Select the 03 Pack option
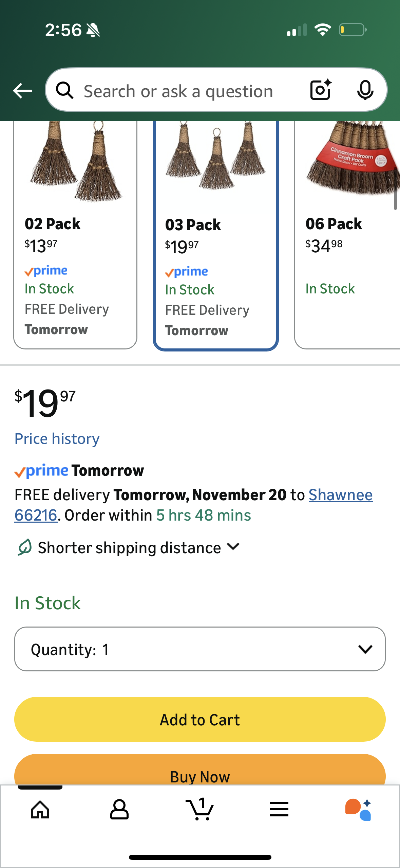400x868 pixels. click(x=215, y=234)
